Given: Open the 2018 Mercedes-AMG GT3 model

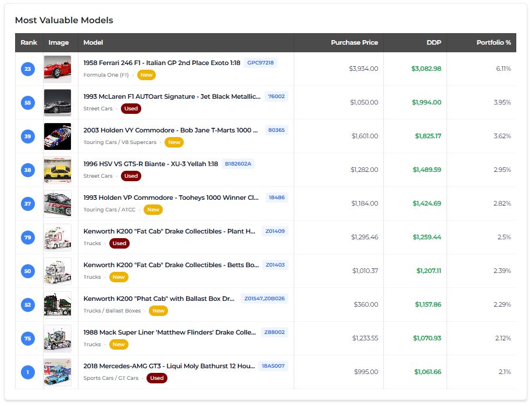Looking at the screenshot, I should (169, 366).
